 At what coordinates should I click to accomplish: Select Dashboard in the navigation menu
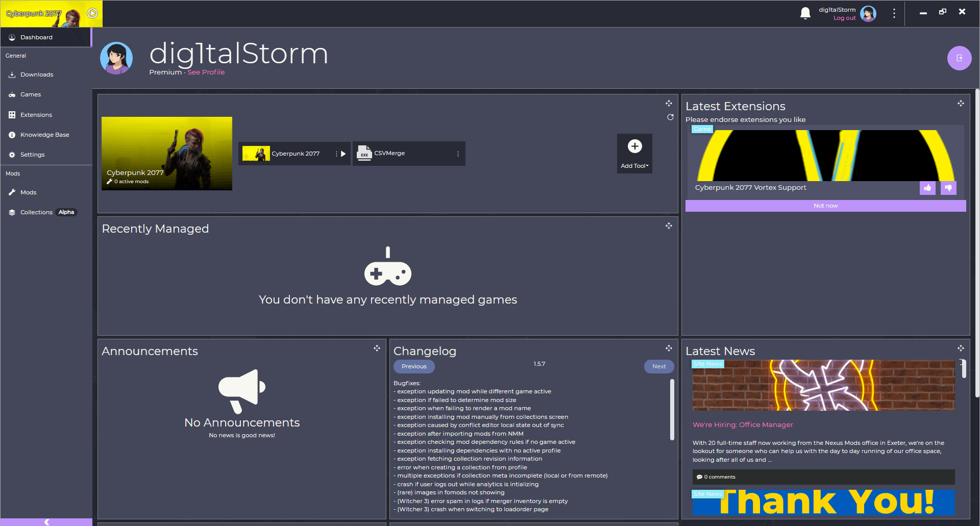pyautogui.click(x=36, y=37)
